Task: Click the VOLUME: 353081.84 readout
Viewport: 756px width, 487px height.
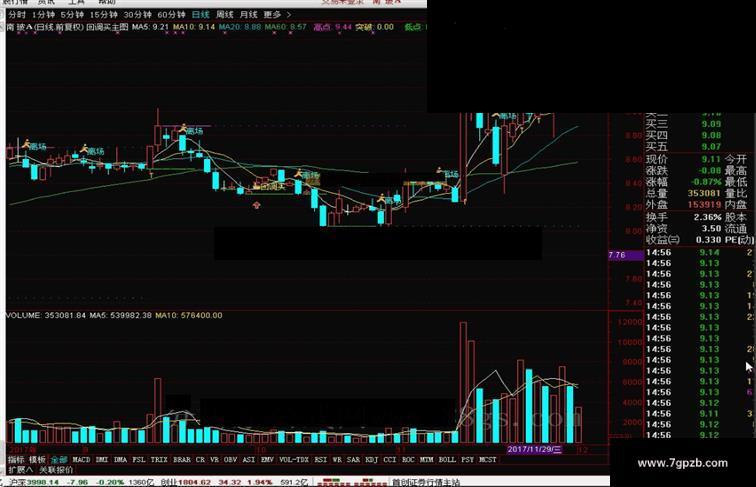Action: point(46,315)
